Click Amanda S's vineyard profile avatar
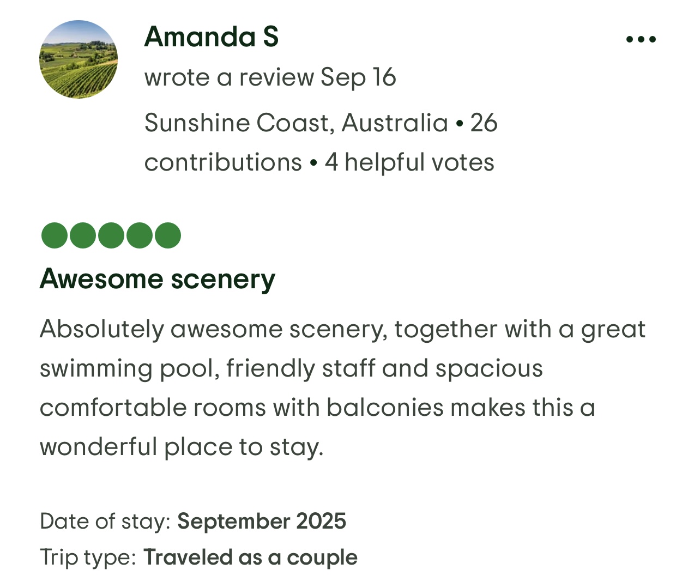700x588 pixels. (x=79, y=59)
